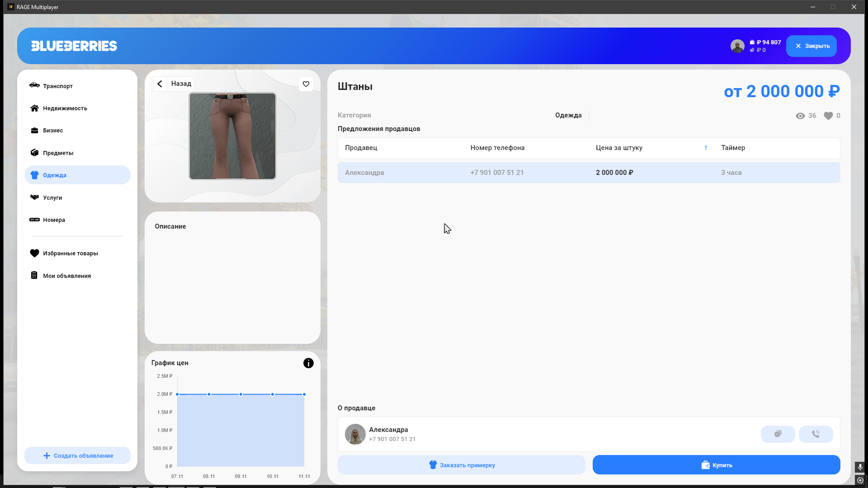Open the Недвижимость category
868x488 pixels.
(65, 108)
